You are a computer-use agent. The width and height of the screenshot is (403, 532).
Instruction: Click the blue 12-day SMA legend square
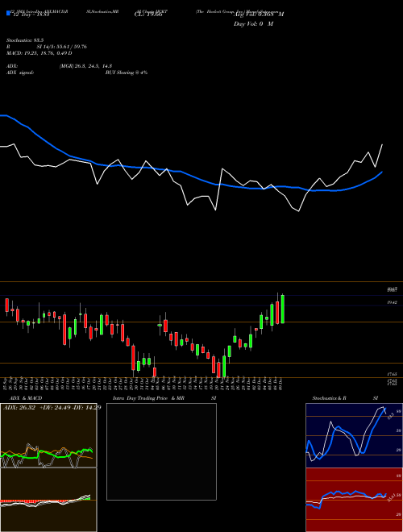(8, 14)
